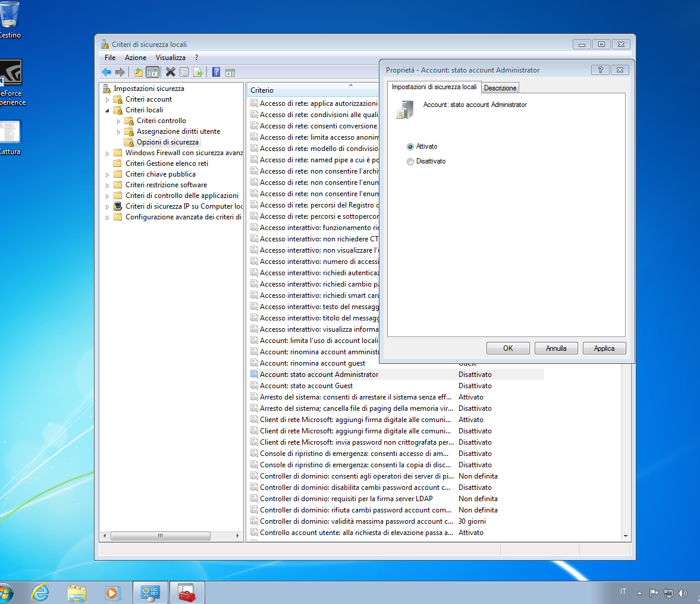Expand the Criteri account tree node
Image resolution: width=700 pixels, height=604 pixels.
point(108,100)
